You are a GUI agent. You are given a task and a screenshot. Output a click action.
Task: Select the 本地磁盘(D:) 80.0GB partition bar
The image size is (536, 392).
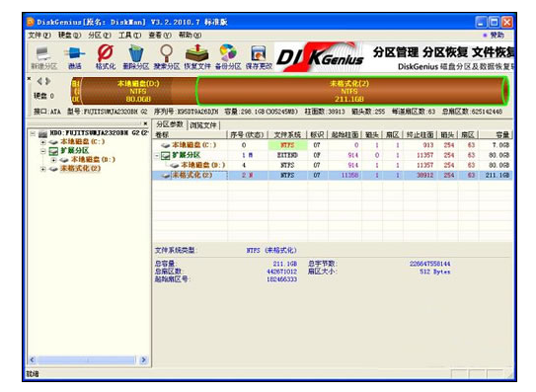(x=138, y=91)
